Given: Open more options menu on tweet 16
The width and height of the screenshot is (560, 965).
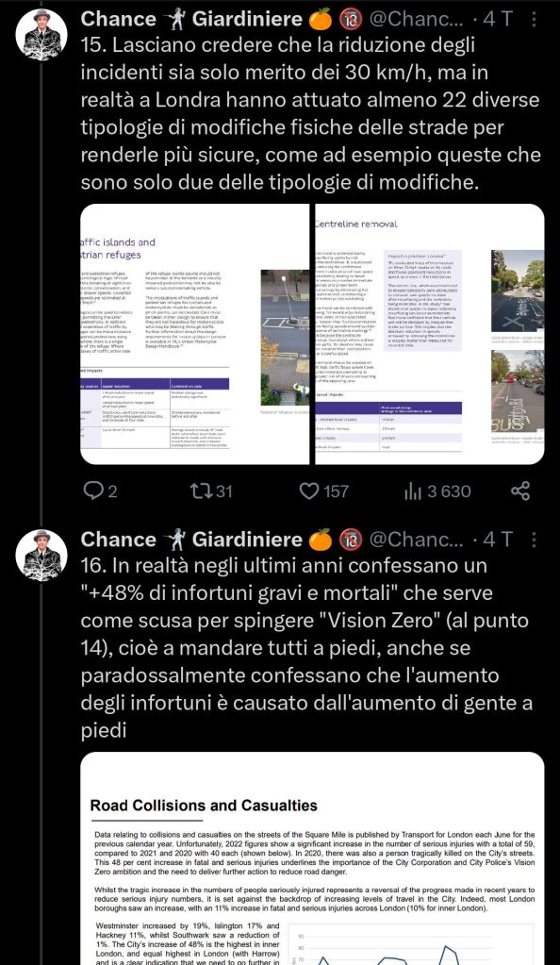Looking at the screenshot, I should [x=534, y=540].
